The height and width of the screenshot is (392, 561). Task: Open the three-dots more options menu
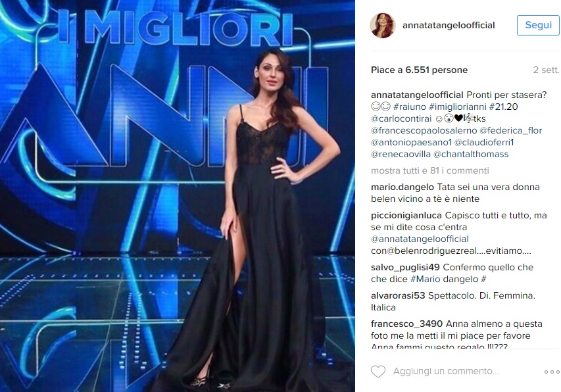552,372
